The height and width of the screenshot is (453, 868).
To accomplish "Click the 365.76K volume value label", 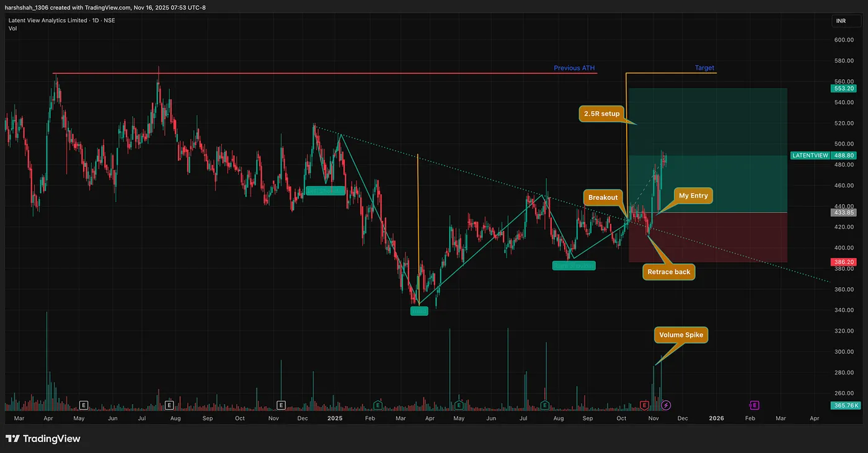I will click(845, 405).
